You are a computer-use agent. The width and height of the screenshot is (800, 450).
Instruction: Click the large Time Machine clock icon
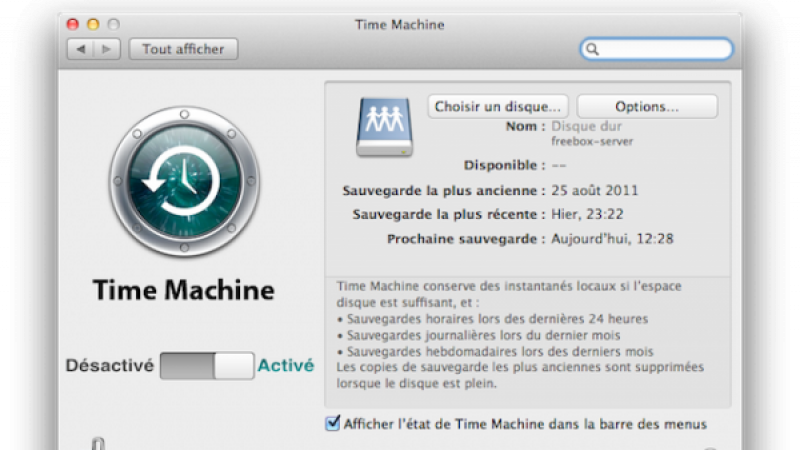click(184, 182)
